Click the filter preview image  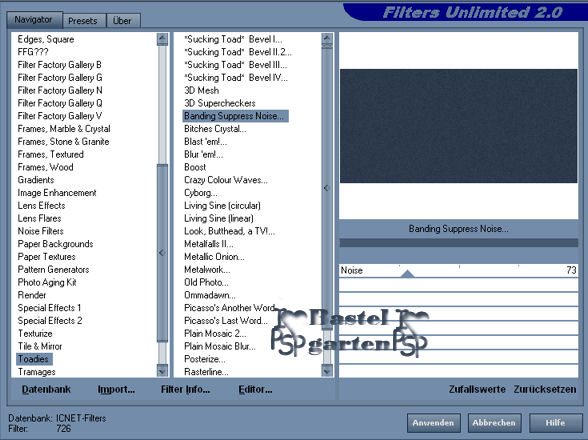[x=459, y=126]
